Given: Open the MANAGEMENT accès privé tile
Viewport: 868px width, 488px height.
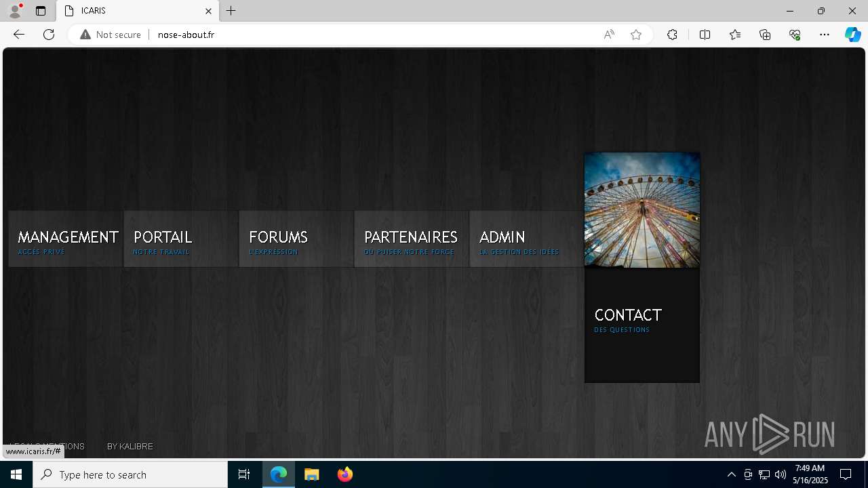Looking at the screenshot, I should point(66,239).
